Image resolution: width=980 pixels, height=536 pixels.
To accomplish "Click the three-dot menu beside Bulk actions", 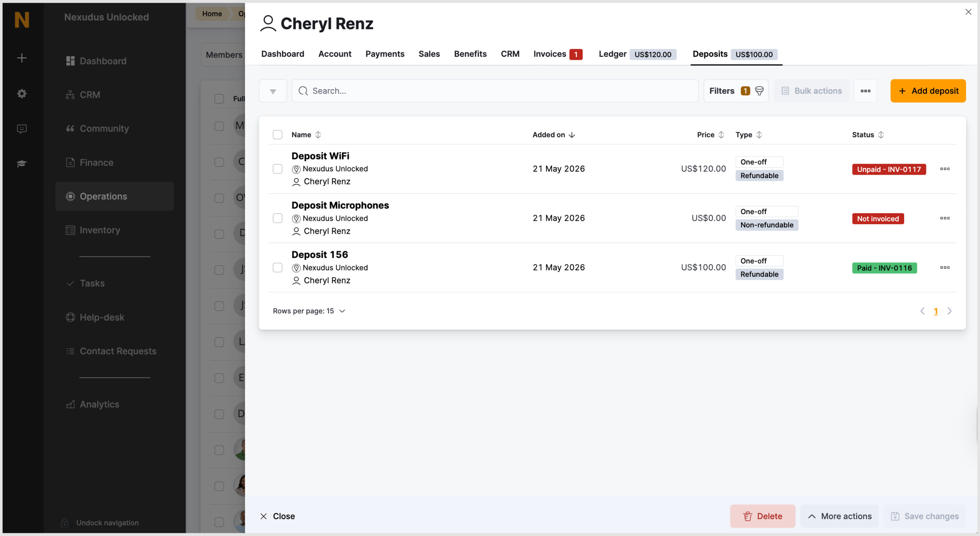I will (x=866, y=91).
